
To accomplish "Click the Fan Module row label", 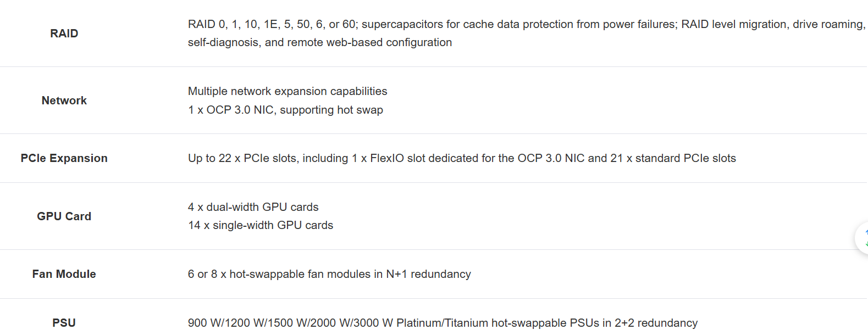I will [64, 274].
